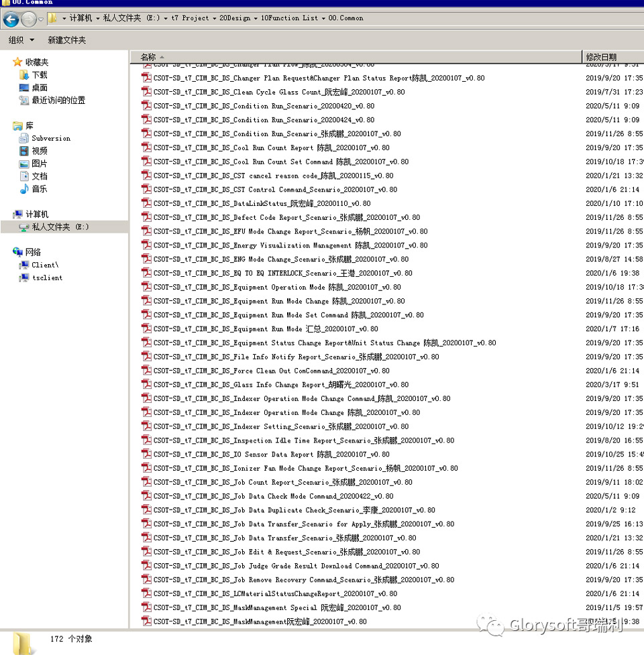Image resolution: width=644 pixels, height=655 pixels.
Task: Open the Subversion library
Action: 50,138
